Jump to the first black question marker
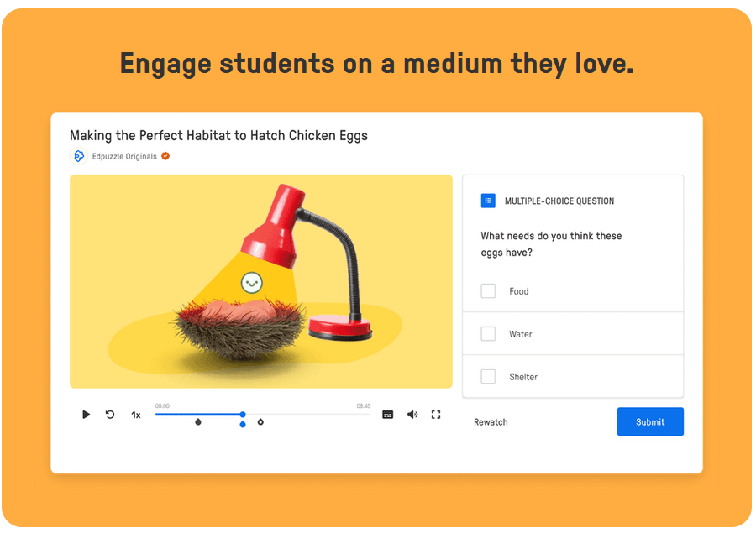756x533 pixels. pos(198,422)
